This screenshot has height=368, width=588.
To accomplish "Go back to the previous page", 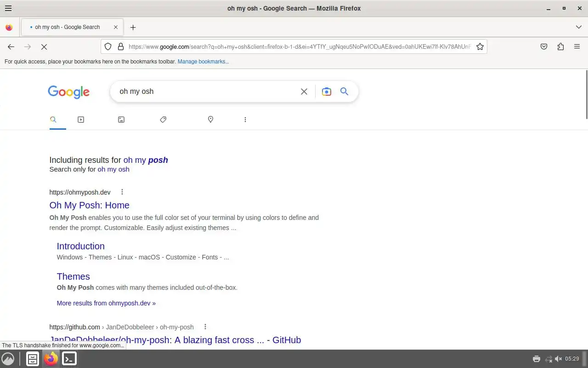I will (11, 46).
